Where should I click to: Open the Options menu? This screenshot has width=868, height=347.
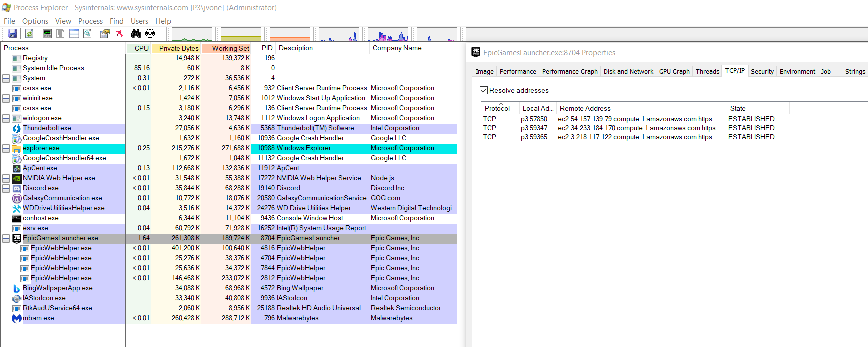click(35, 21)
